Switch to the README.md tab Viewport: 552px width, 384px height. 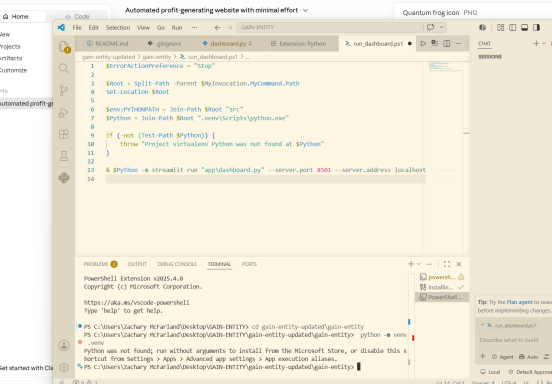tap(108, 44)
